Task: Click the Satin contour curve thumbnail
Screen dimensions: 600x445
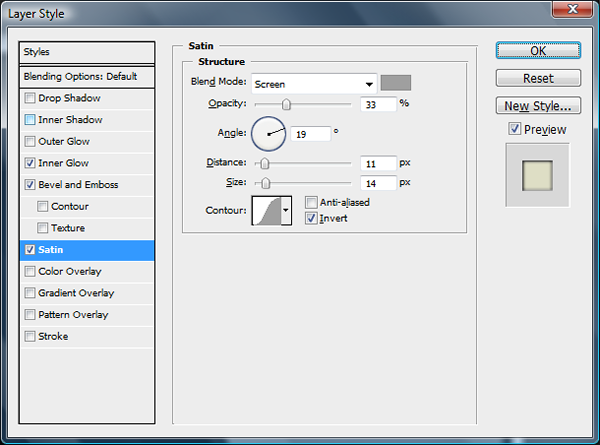Action: point(266,210)
